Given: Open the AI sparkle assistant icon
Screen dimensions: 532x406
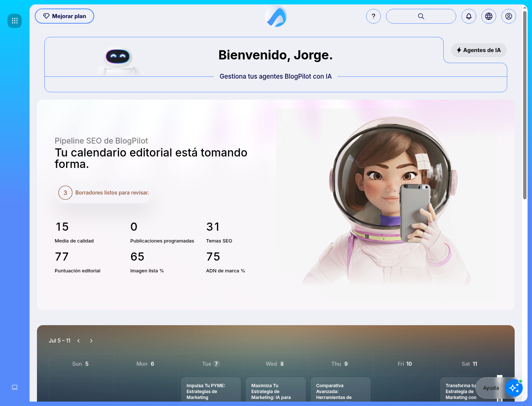Looking at the screenshot, I should coord(514,388).
